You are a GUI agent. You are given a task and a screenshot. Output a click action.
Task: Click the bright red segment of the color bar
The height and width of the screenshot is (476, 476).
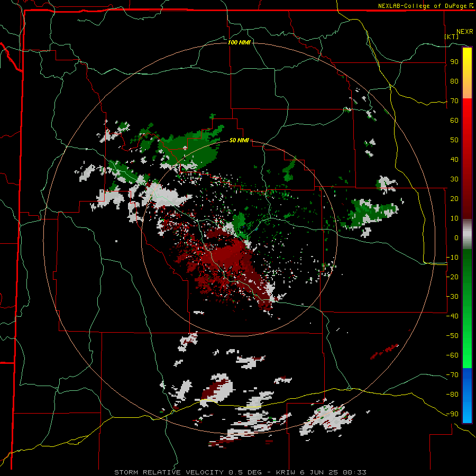click(467, 159)
